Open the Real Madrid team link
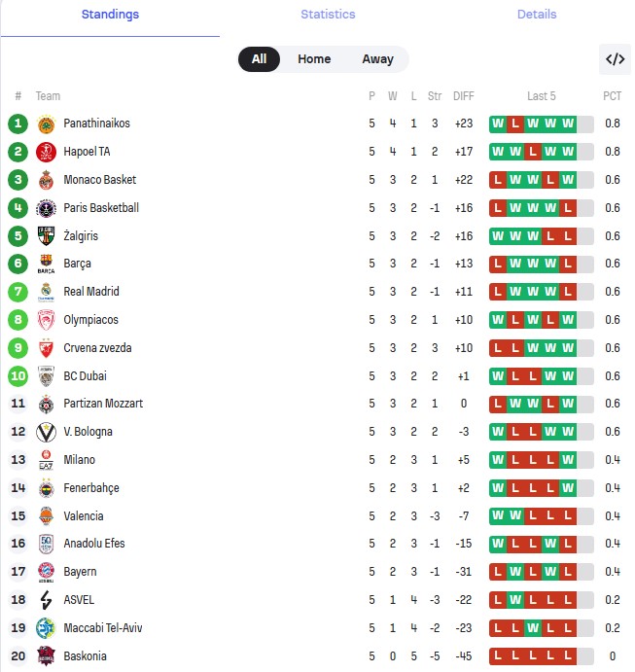The image size is (635, 672). tap(91, 292)
